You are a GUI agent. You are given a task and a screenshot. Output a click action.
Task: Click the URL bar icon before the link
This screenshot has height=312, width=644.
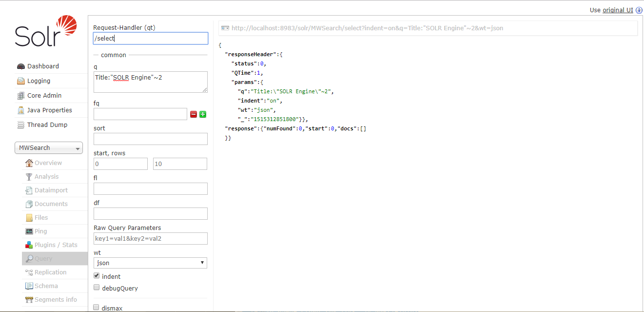click(225, 28)
